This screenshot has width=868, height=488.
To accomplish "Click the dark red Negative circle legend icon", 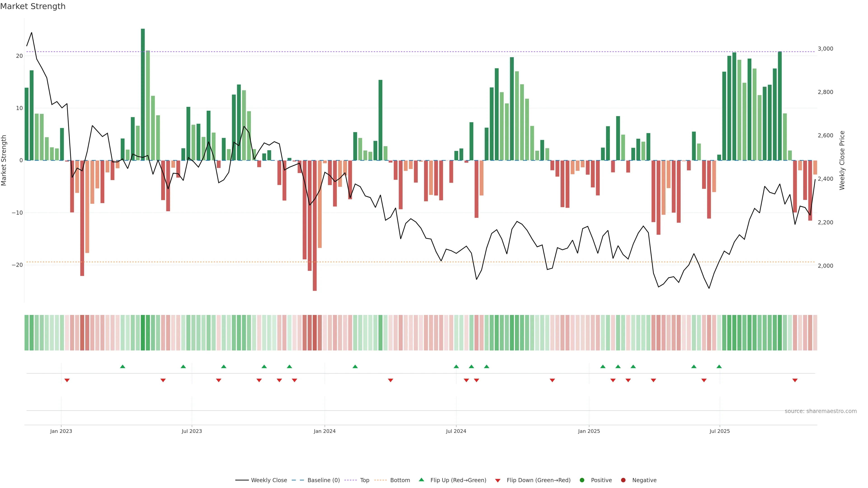I will [x=623, y=480].
